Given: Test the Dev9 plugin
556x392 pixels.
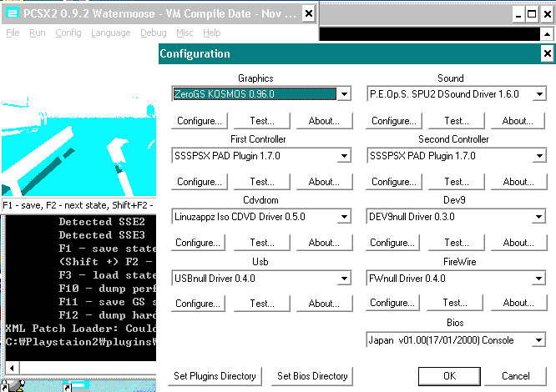Looking at the screenshot, I should (457, 243).
